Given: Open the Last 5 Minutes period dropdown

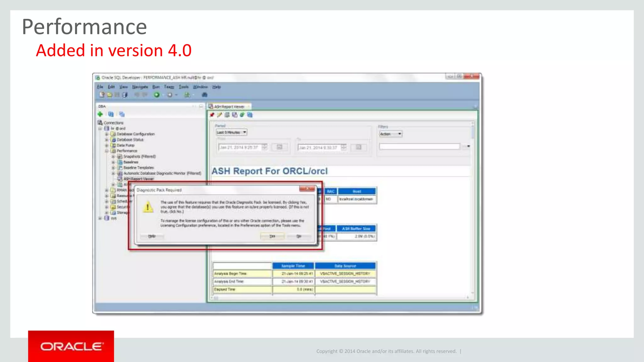Looking at the screenshot, I should point(232,133).
